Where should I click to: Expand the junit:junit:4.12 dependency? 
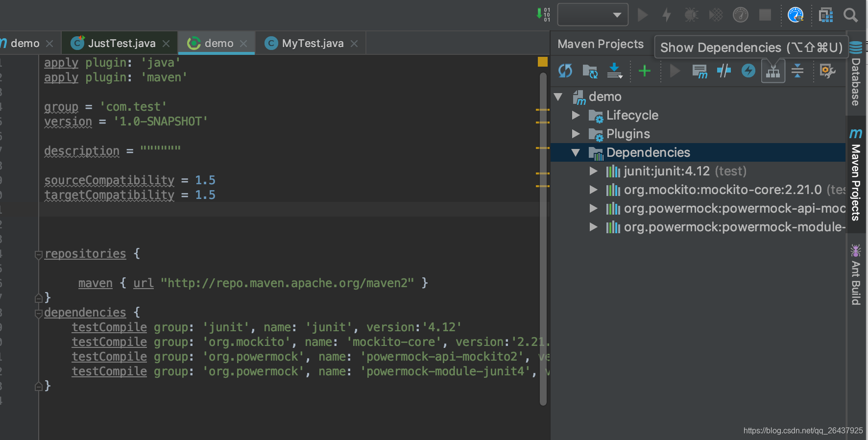pos(594,171)
